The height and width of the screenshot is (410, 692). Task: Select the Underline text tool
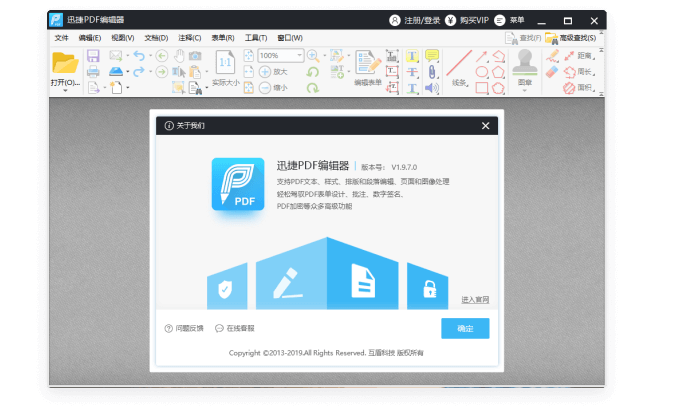click(412, 88)
